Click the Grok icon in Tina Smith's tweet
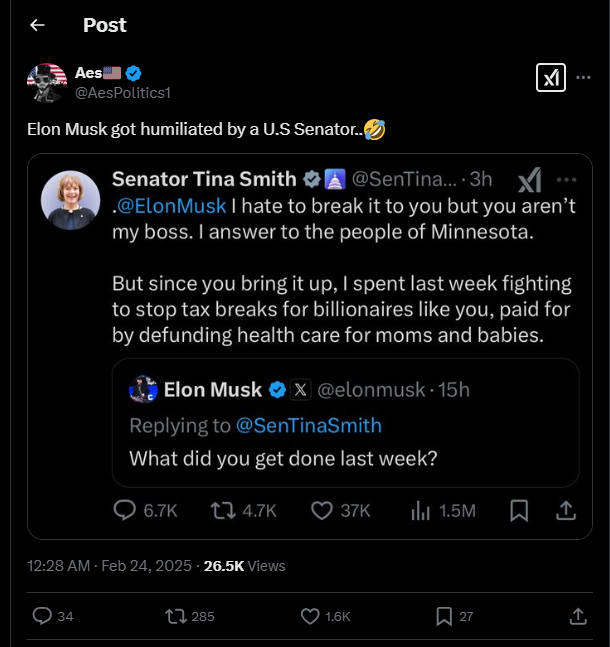610x647 pixels. tap(529, 180)
